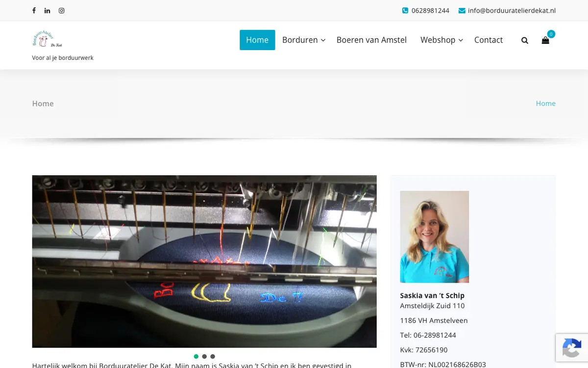This screenshot has height=368, width=588.
Task: Email info@borduuratelierdekat.nl link
Action: (512, 10)
